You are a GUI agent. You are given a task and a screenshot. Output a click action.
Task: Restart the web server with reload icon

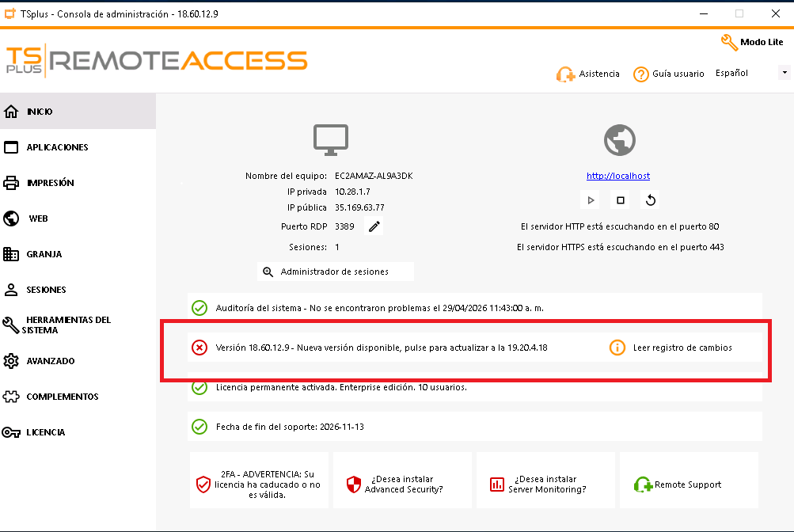click(x=651, y=200)
